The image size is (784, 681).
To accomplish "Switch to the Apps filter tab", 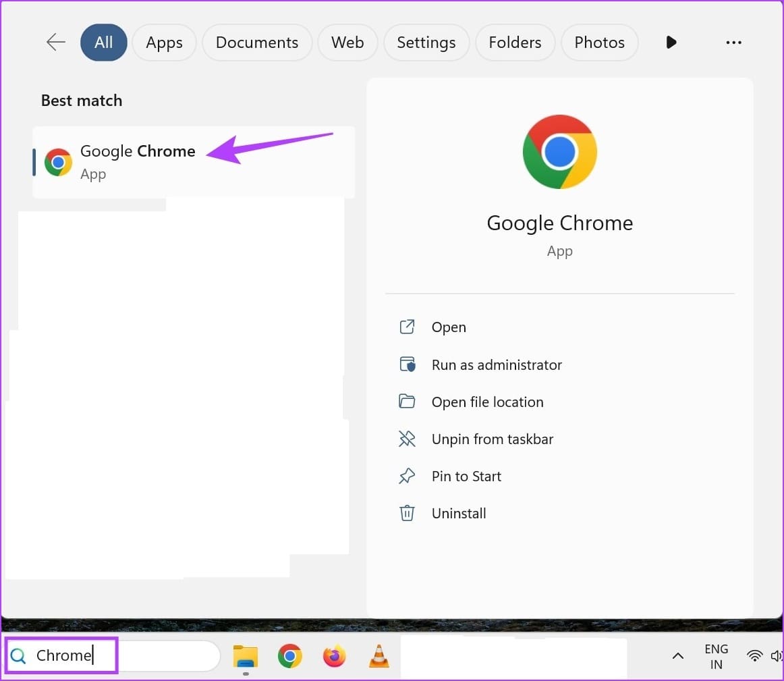I will pyautogui.click(x=164, y=43).
